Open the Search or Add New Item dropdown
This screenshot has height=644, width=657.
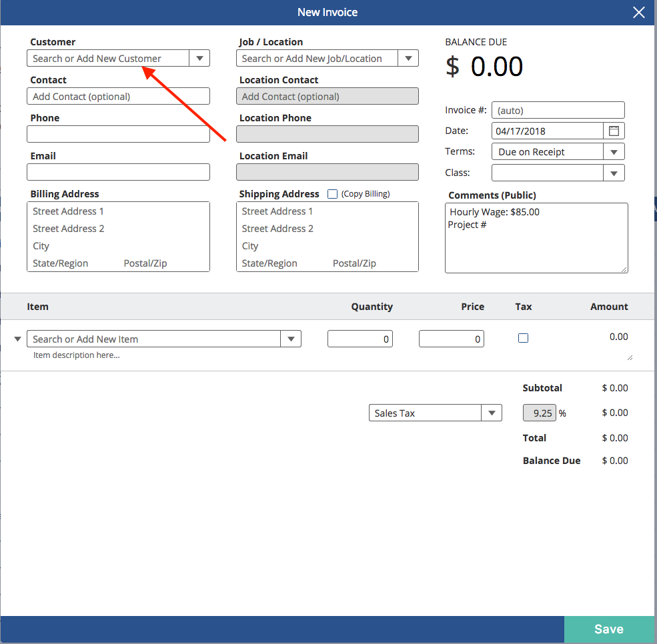(x=291, y=339)
